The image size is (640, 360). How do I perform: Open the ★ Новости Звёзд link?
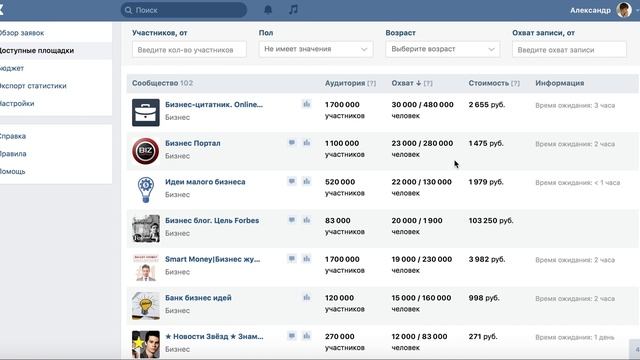(214, 336)
